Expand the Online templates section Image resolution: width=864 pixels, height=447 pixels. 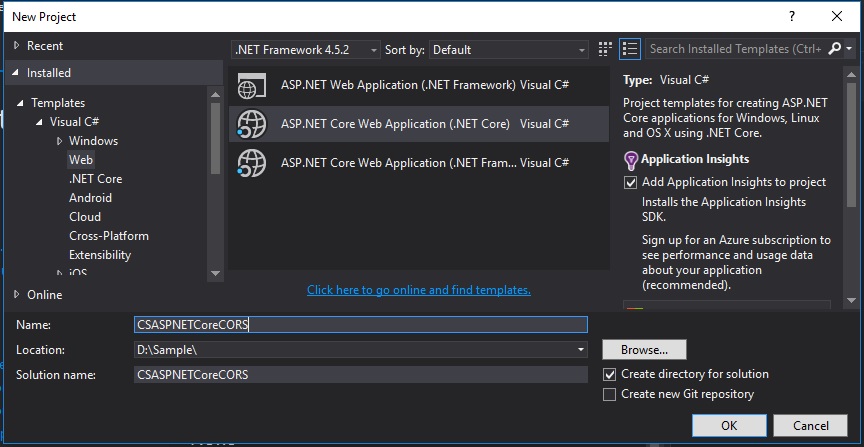tap(17, 294)
